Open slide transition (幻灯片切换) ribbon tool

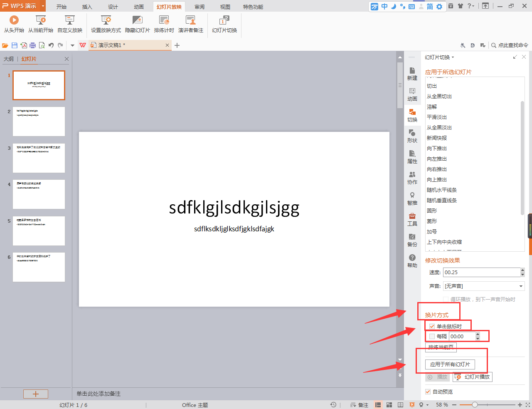point(224,24)
